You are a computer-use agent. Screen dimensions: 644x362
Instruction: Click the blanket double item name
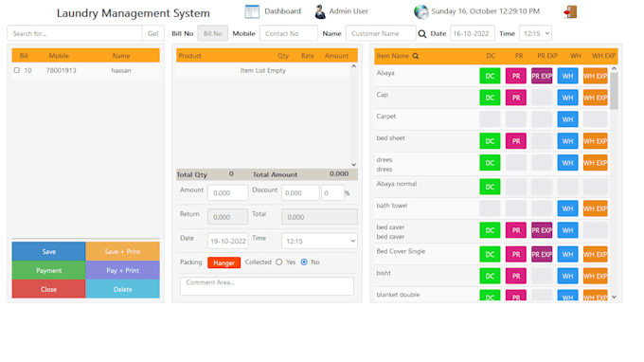pyautogui.click(x=398, y=295)
